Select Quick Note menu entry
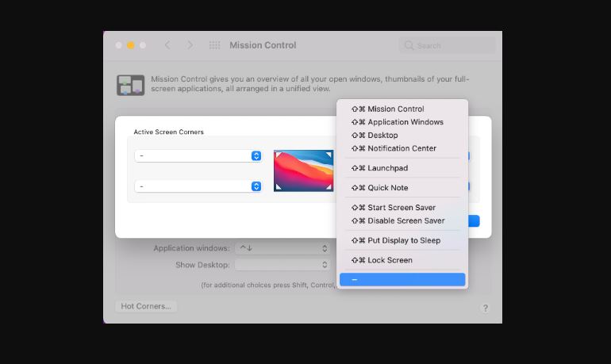Screen dimensions: 611x364 click(x=402, y=188)
